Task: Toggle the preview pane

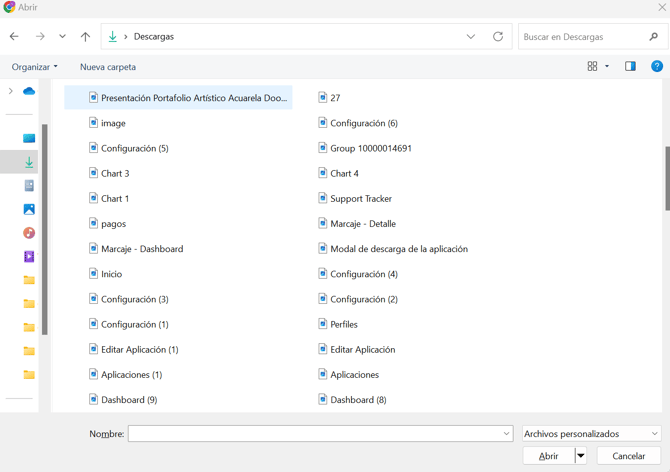Action: tap(630, 67)
